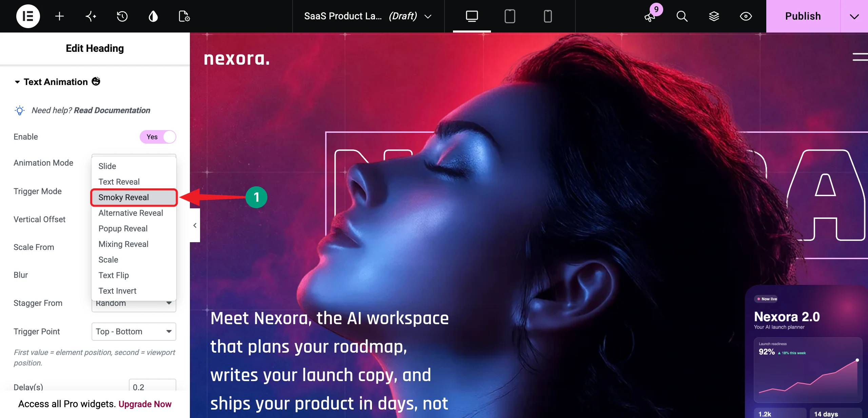Select Scale animation mode
The width and height of the screenshot is (868, 418).
pyautogui.click(x=134, y=259)
